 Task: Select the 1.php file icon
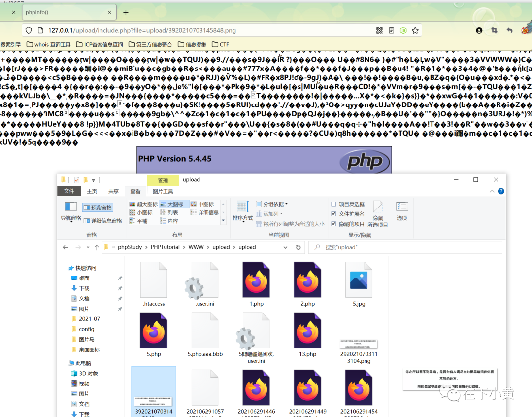pos(256,280)
